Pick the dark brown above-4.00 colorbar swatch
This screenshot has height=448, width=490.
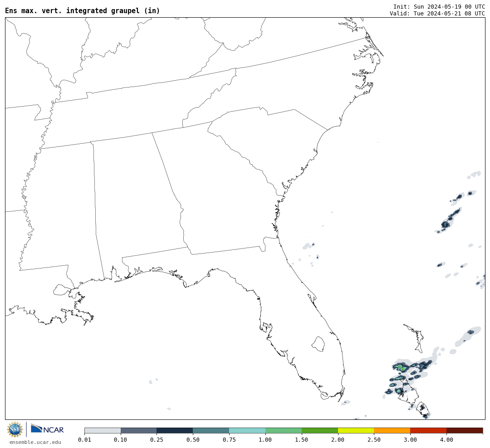(465, 430)
